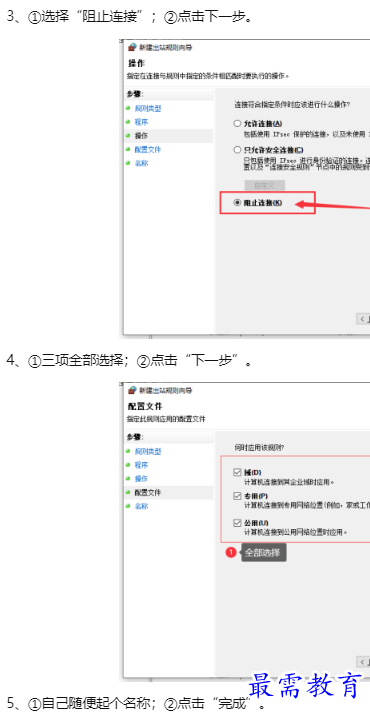Select the 只允许安全连接(C) radio option
The width and height of the screenshot is (370, 717).
(x=237, y=150)
